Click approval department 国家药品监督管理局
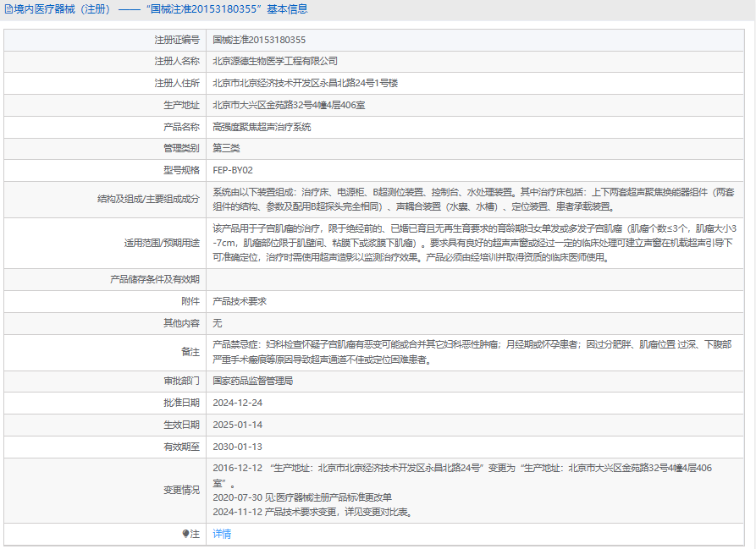 click(x=252, y=381)
